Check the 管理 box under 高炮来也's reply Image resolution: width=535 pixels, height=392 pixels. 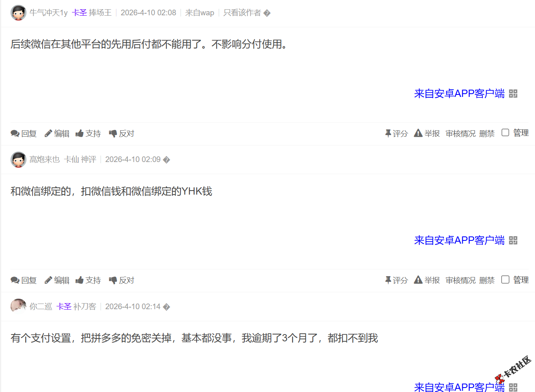[505, 279]
